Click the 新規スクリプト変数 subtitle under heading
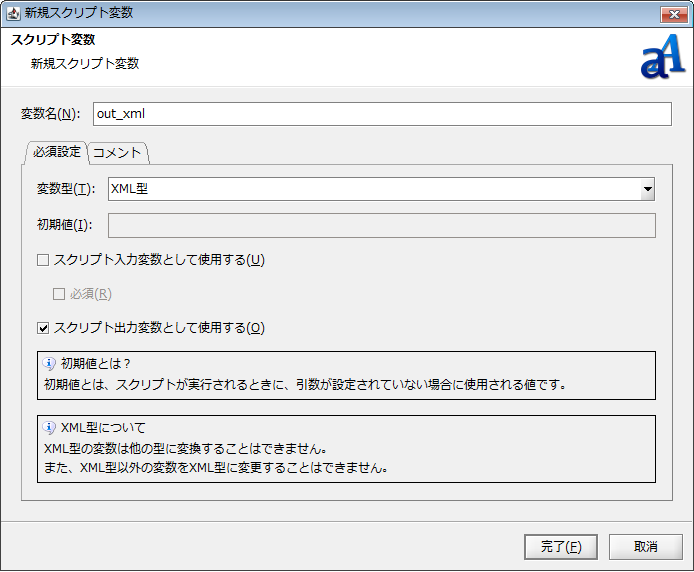 (x=85, y=64)
